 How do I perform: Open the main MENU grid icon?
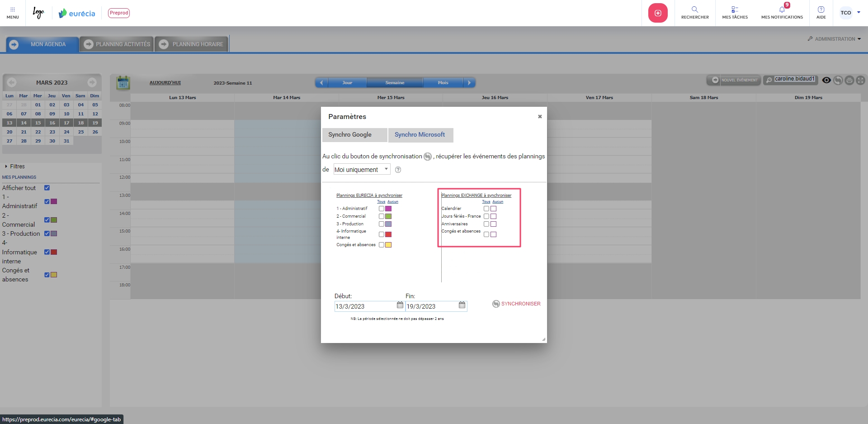tap(13, 13)
